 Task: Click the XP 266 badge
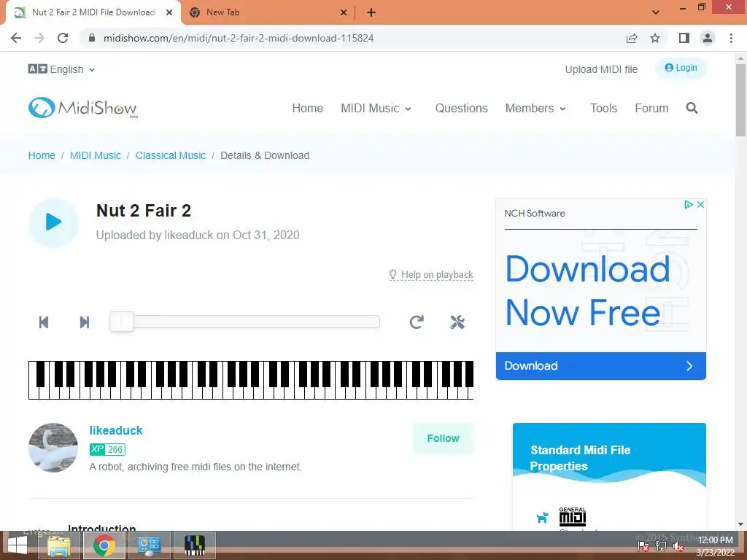pyautogui.click(x=107, y=449)
